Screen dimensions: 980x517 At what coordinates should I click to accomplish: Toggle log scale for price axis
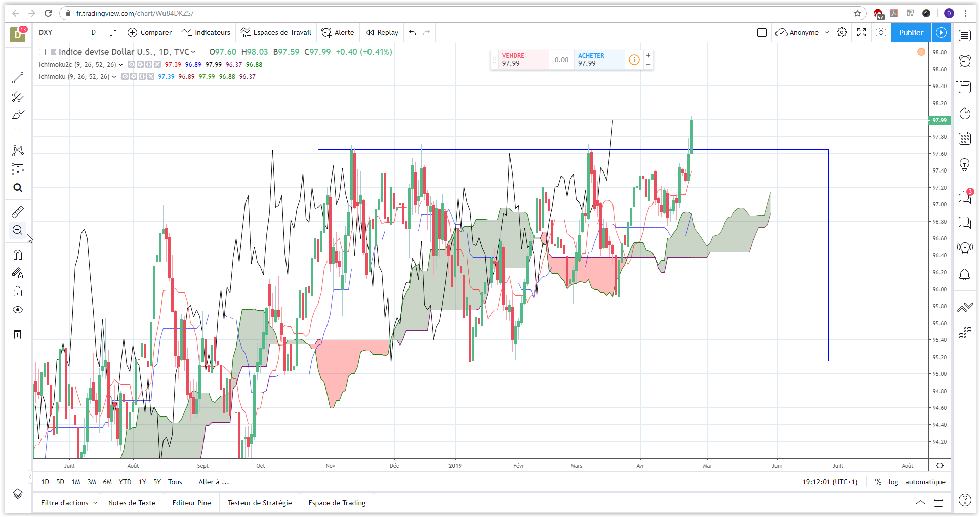tap(893, 482)
